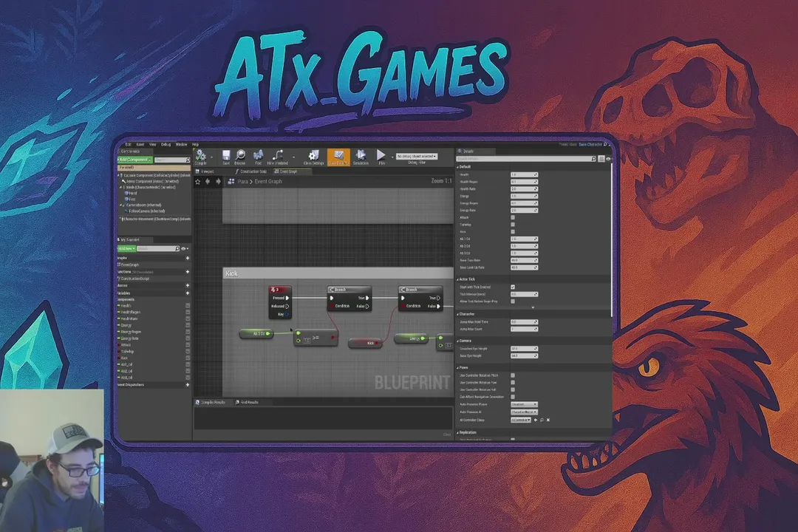Enable Use Controller Rotation Roll
This screenshot has width=798, height=532.
click(513, 389)
